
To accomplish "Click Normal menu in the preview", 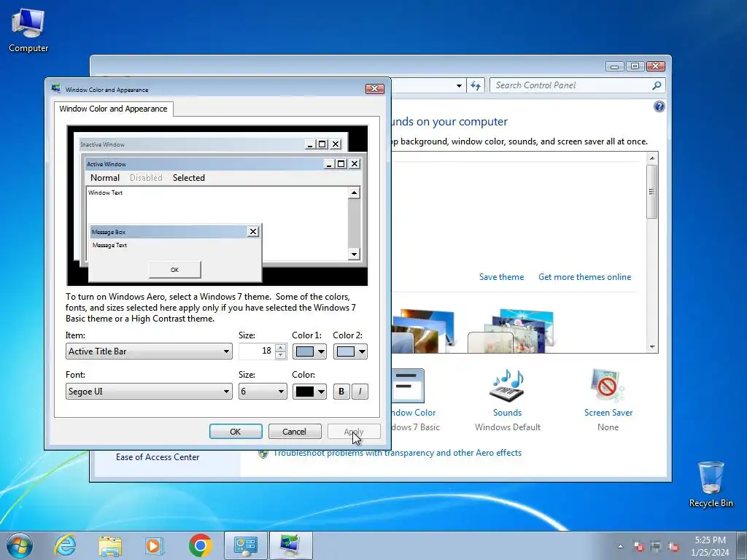I will (x=105, y=178).
